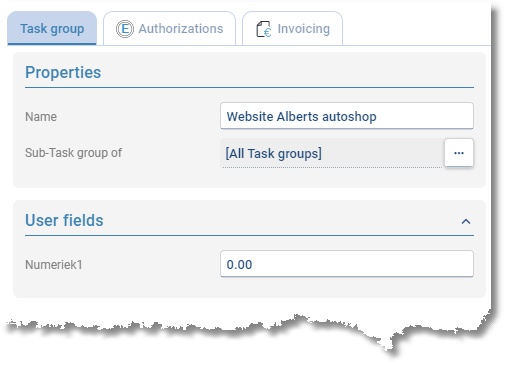Click the underline below Properties heading
The height and width of the screenshot is (365, 505).
click(x=249, y=88)
